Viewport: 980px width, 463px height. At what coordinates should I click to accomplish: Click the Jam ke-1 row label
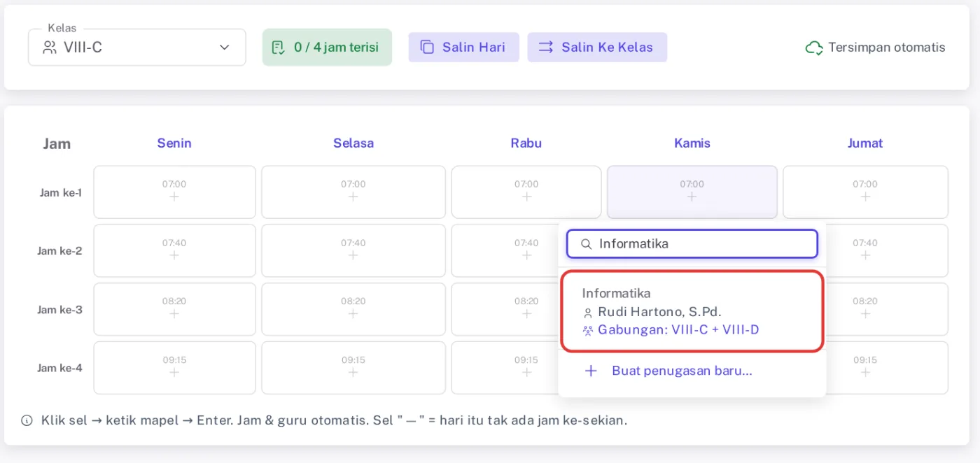[61, 192]
